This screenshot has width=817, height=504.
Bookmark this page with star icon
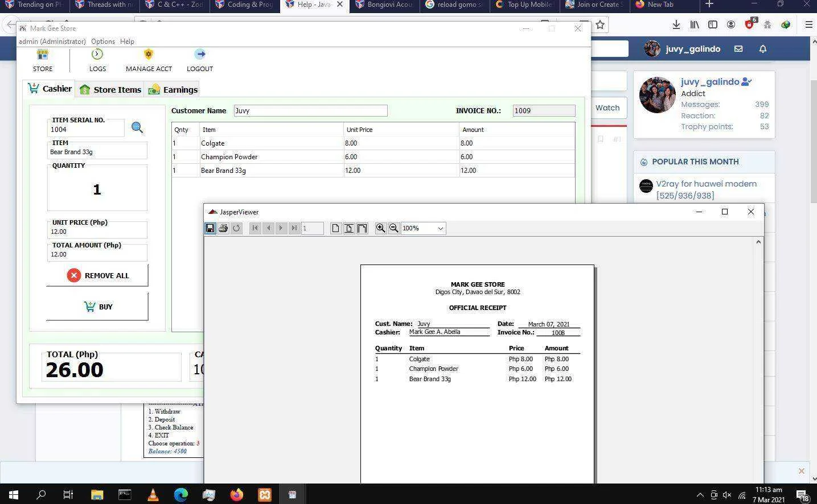pos(600,24)
